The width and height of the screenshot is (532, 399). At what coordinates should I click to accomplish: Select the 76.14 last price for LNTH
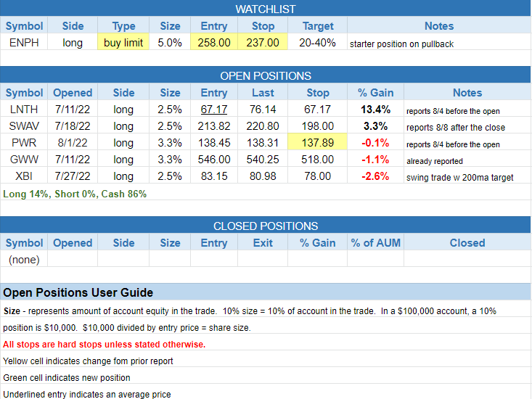coord(263,110)
